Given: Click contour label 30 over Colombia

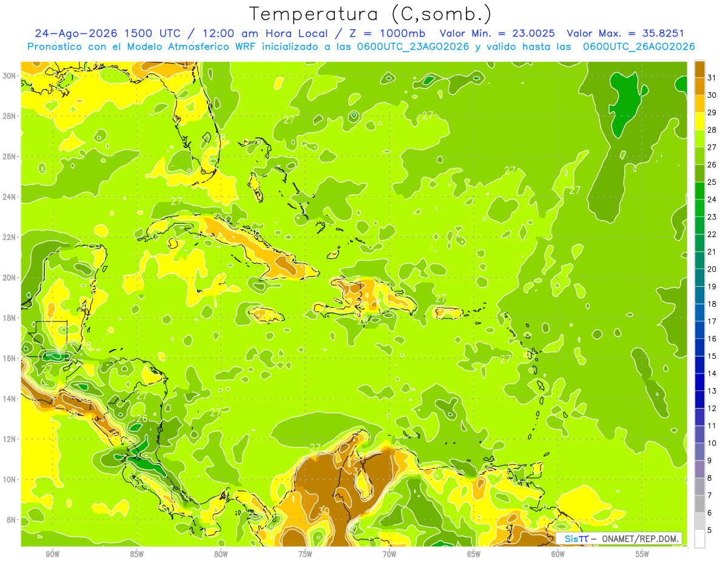Looking at the screenshot, I should coord(323,511).
